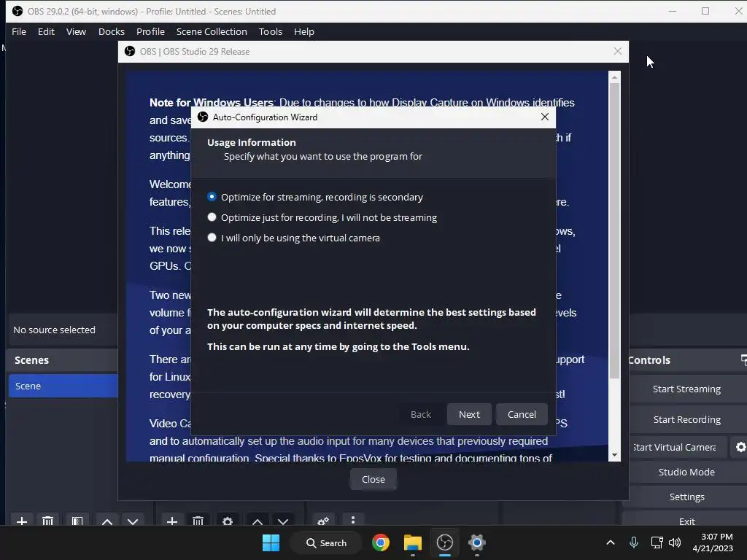Open the View menu
The height and width of the screenshot is (560, 747).
click(76, 31)
